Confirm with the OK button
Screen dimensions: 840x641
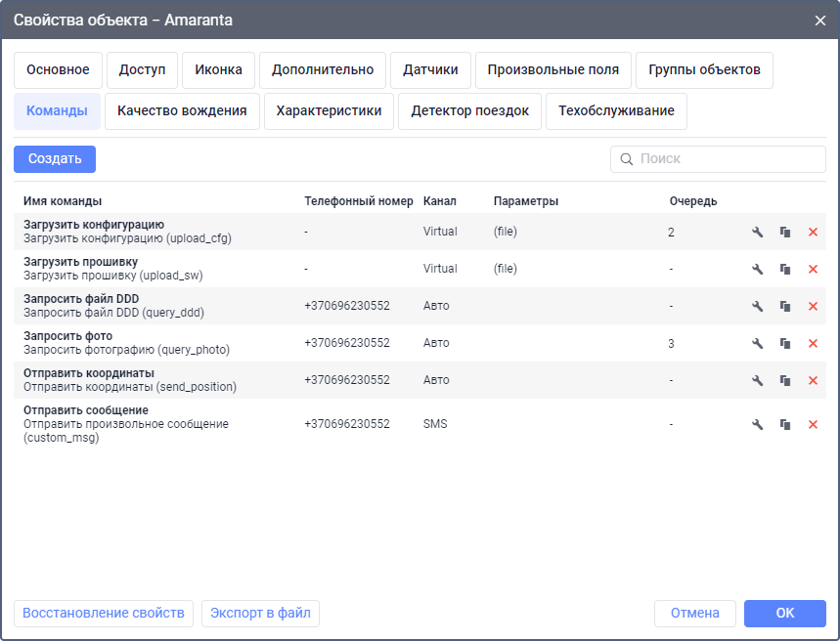784,614
